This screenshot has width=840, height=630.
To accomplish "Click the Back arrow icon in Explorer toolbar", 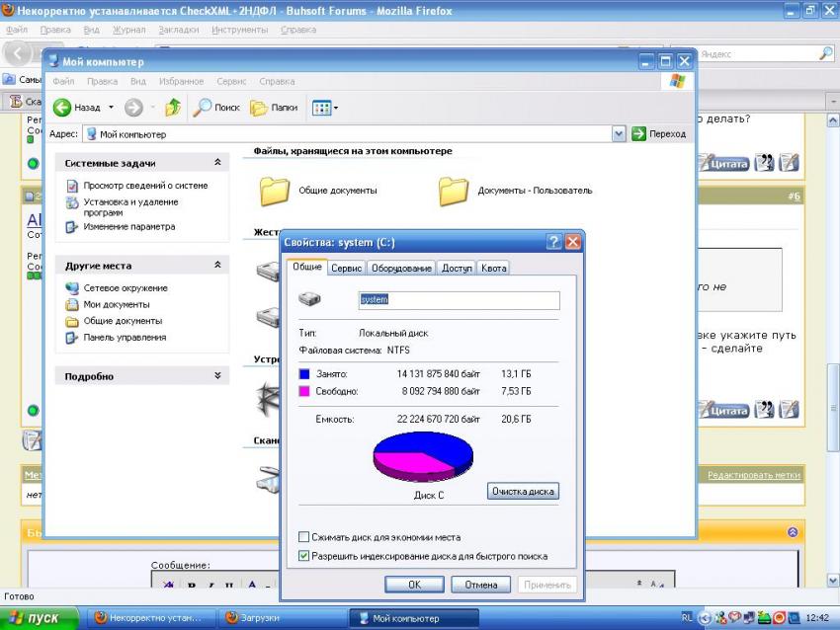I will coord(62,108).
